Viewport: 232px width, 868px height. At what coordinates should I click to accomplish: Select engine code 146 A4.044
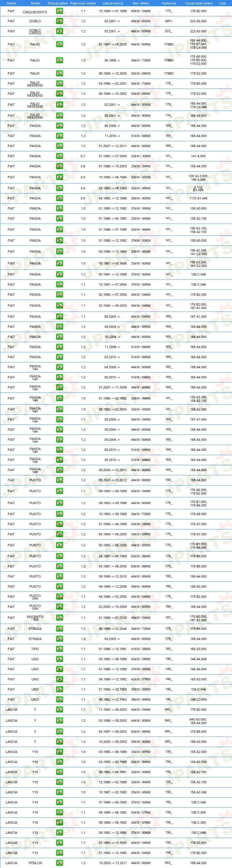[198, 669]
